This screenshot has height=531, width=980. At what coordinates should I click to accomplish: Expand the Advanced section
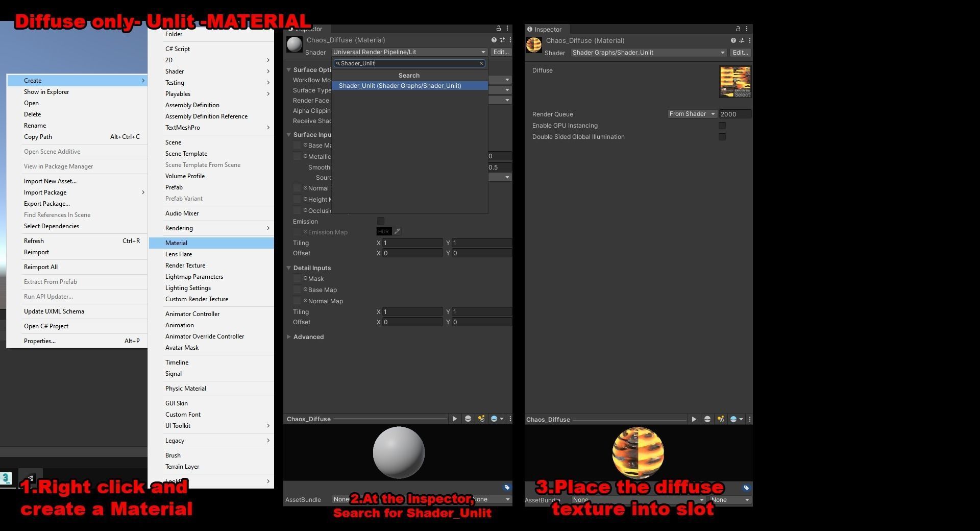click(288, 336)
